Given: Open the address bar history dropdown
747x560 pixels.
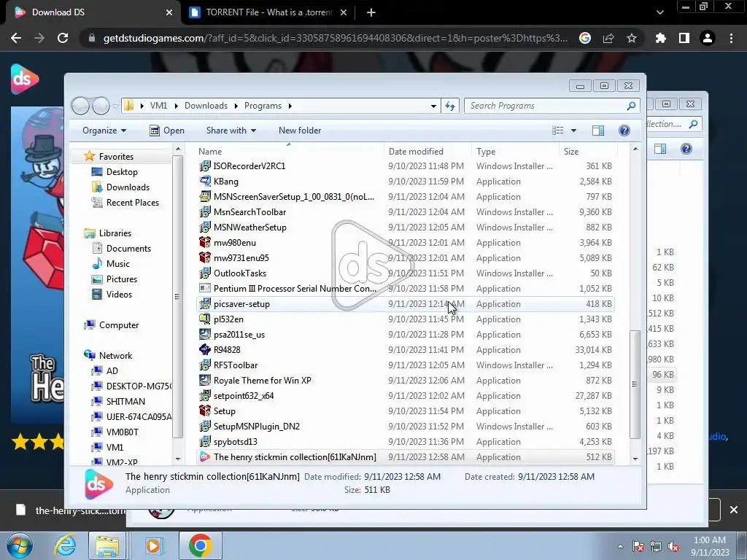Looking at the screenshot, I should 433,106.
